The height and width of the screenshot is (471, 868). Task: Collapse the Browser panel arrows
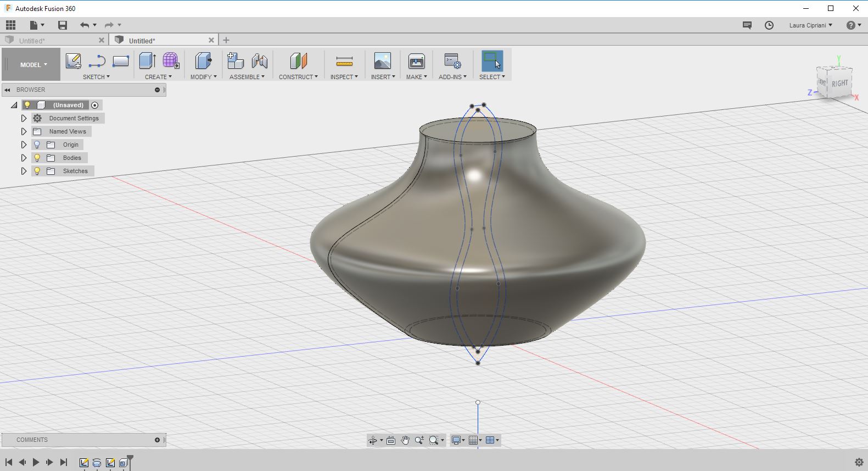[x=8, y=90]
